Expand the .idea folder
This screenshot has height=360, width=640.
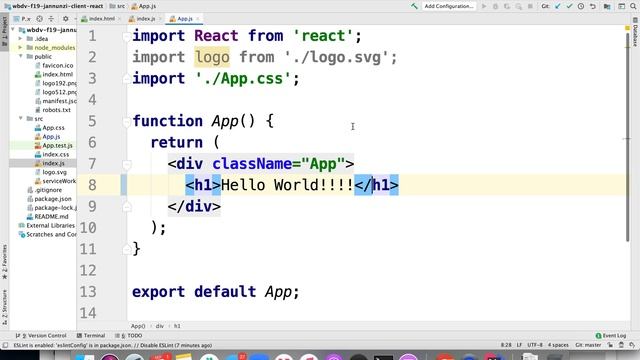pos(20,39)
